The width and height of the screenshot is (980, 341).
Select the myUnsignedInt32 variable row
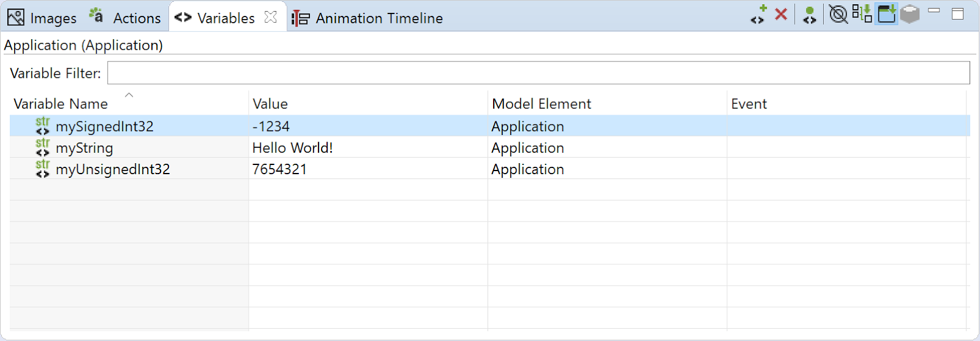490,169
